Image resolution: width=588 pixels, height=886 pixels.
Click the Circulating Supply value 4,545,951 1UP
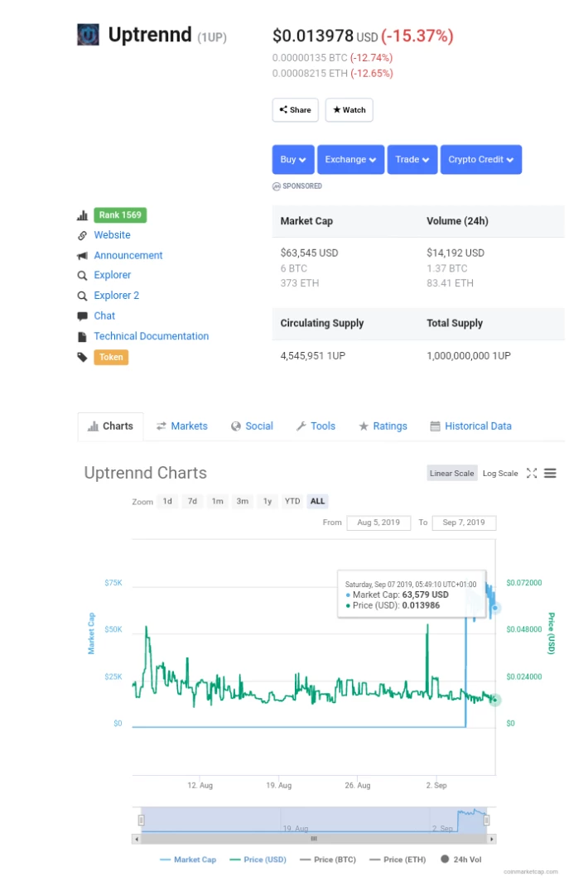click(x=313, y=355)
